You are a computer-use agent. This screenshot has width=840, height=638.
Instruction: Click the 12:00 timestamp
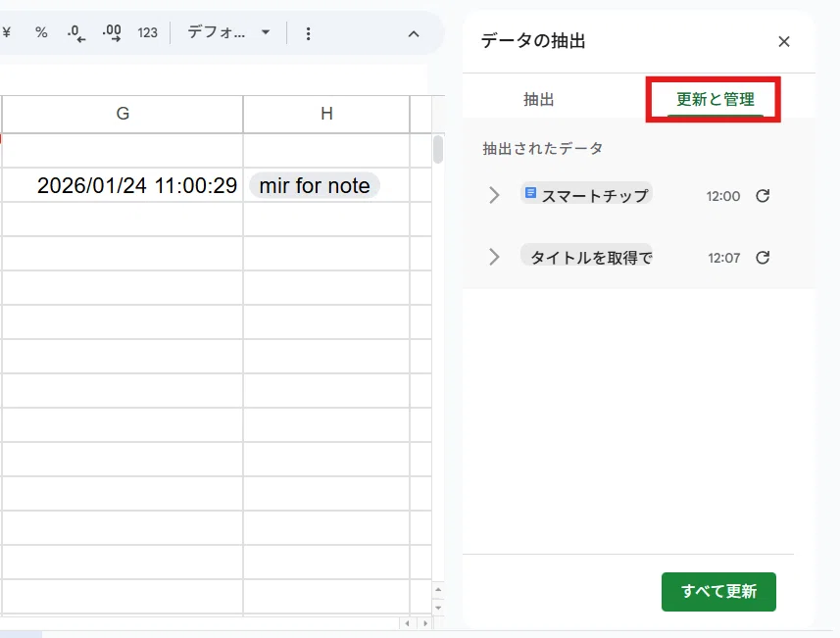coord(722,196)
